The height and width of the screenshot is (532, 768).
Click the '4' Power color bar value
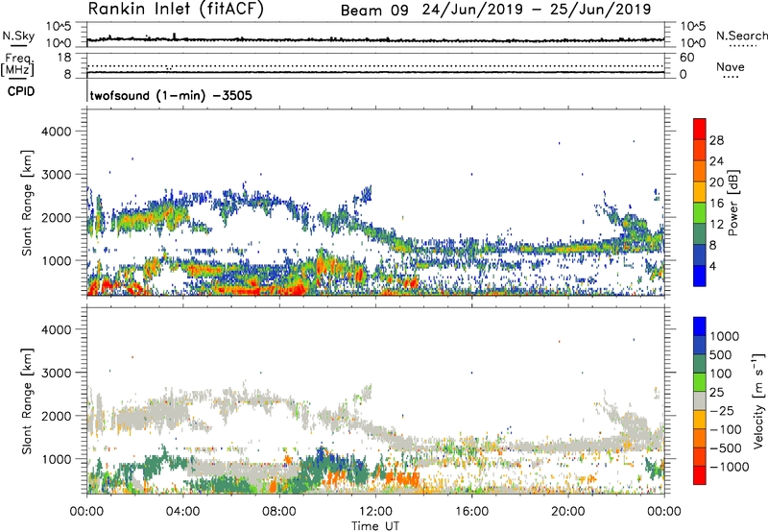[x=713, y=266]
